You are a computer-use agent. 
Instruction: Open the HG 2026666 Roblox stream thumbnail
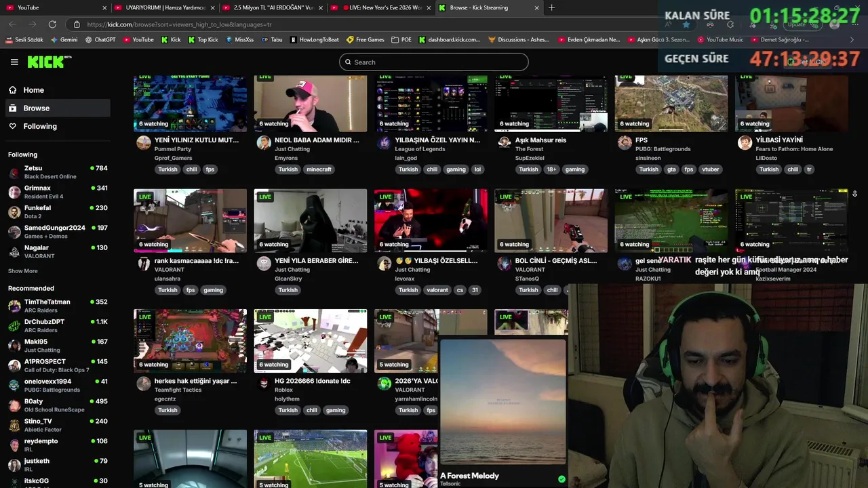[311, 341]
